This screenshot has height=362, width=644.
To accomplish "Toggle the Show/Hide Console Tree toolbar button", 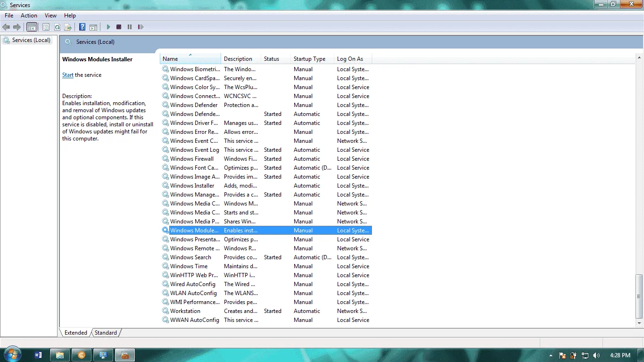I will [32, 27].
